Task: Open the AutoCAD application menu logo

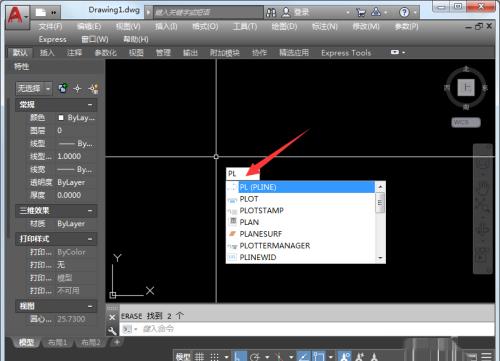Action: coord(16,16)
